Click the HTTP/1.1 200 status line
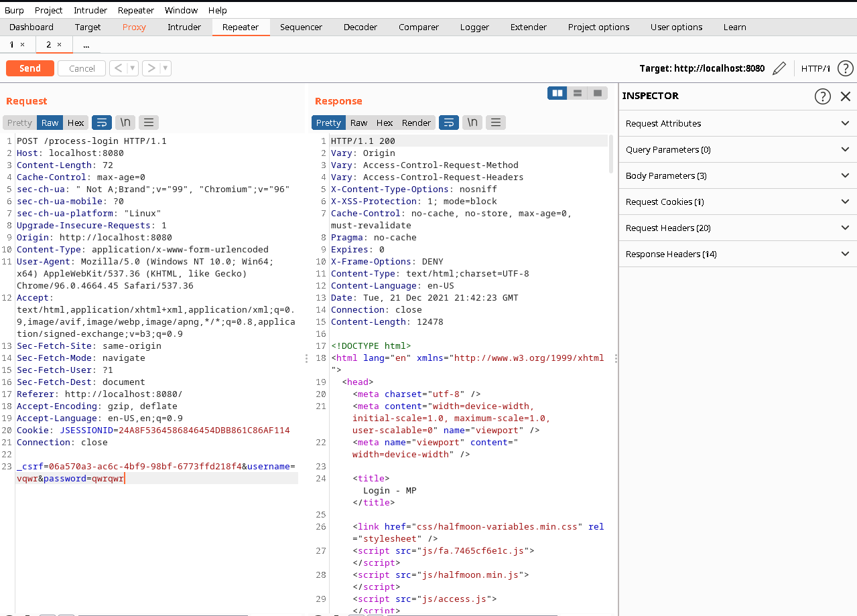857x616 pixels. [363, 141]
